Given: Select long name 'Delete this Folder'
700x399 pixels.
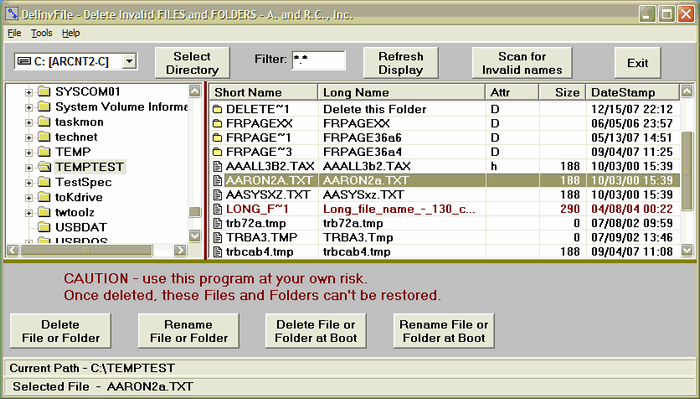Looking at the screenshot, I should coord(375,109).
